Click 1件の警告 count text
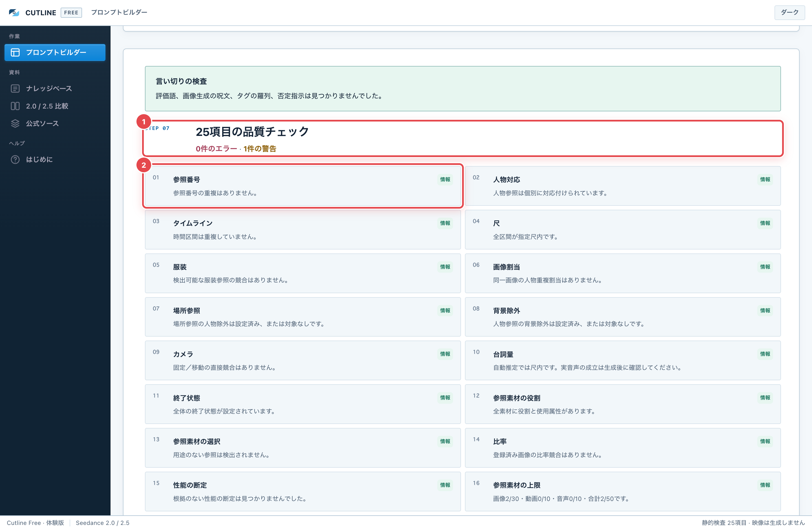The image size is (812, 530). [x=260, y=149]
